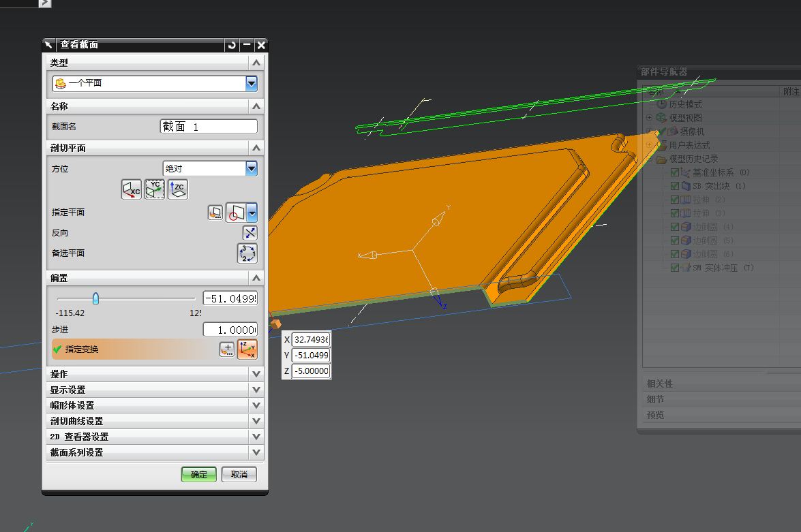Click the Z coordinate field -5.00000
Image resolution: width=801 pixels, height=532 pixels.
click(x=311, y=371)
